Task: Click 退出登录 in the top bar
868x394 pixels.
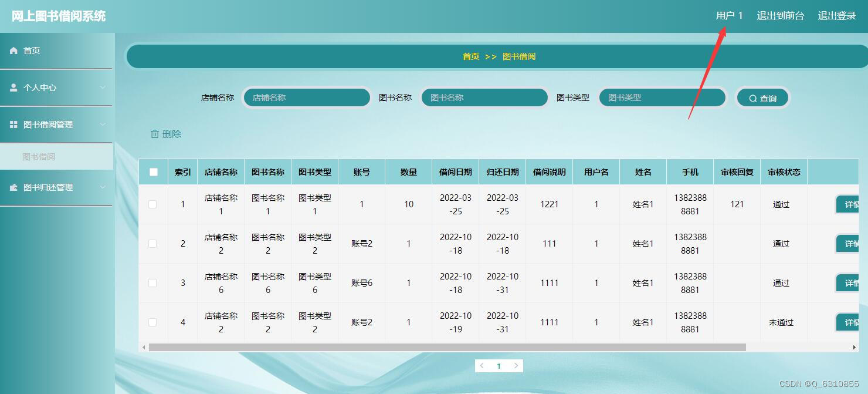Action: [837, 16]
